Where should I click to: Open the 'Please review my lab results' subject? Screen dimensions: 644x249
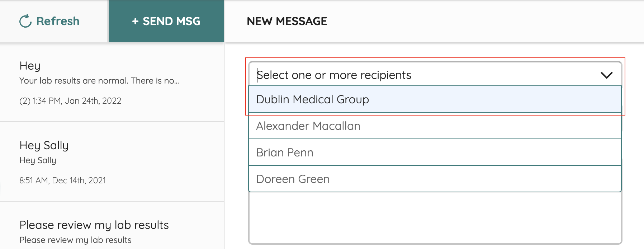(94, 225)
